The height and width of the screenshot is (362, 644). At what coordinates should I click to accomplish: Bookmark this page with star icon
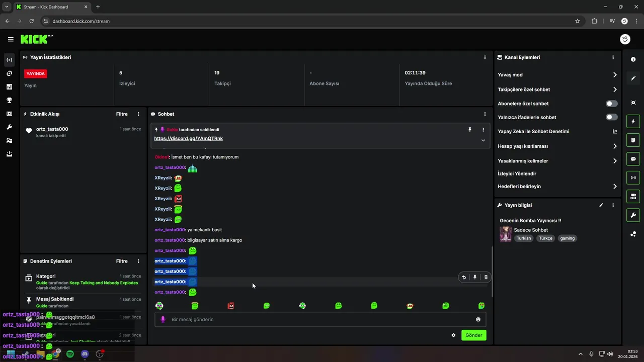point(578,21)
